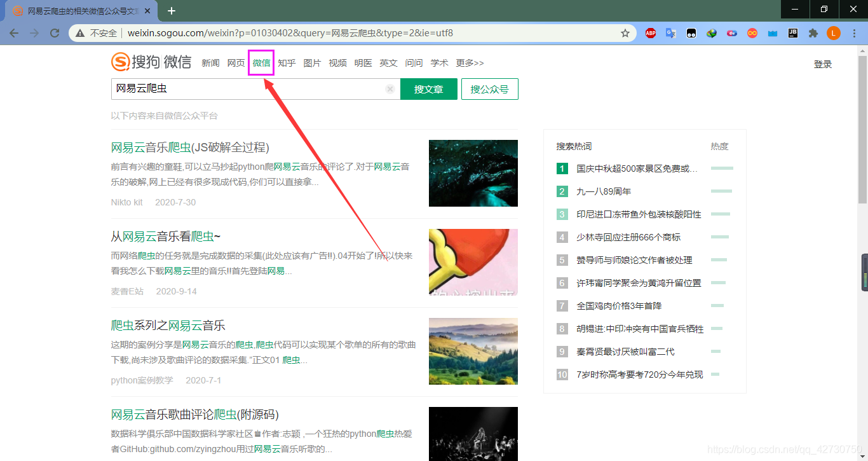The image size is (868, 461).
Task: Click the black-and-white concert thumbnail
Action: pos(473,434)
